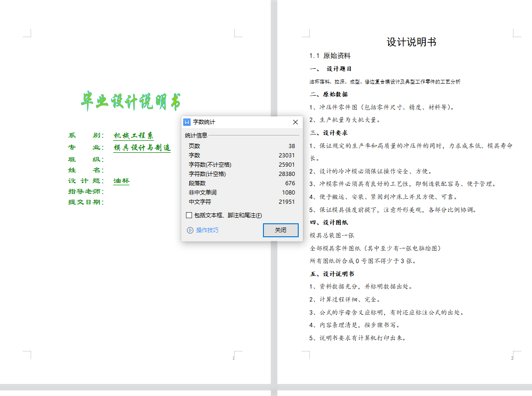
Task: Click the 段落数 row label
Action: tap(197, 183)
